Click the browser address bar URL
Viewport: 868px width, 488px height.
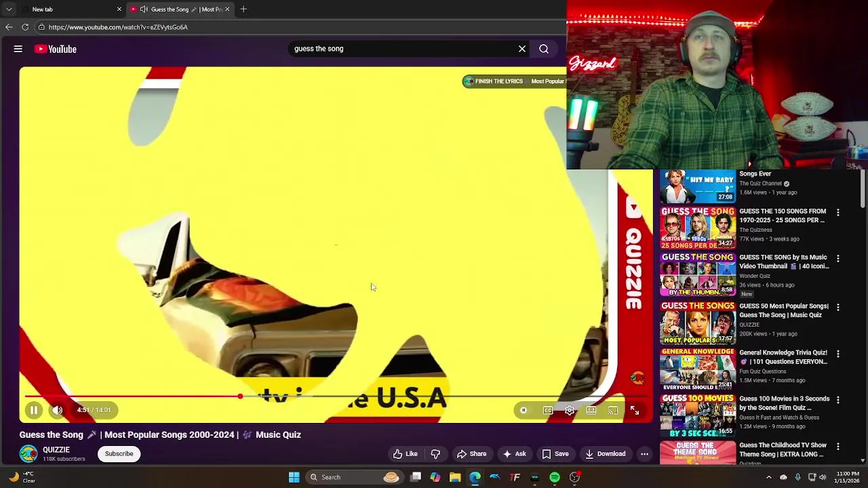pos(118,27)
